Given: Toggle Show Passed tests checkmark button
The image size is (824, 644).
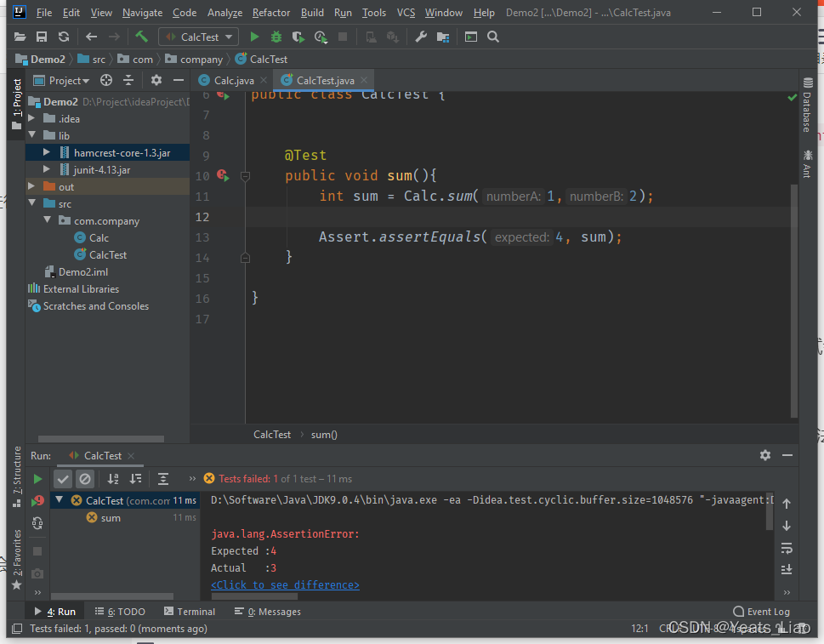Looking at the screenshot, I should (x=63, y=479).
